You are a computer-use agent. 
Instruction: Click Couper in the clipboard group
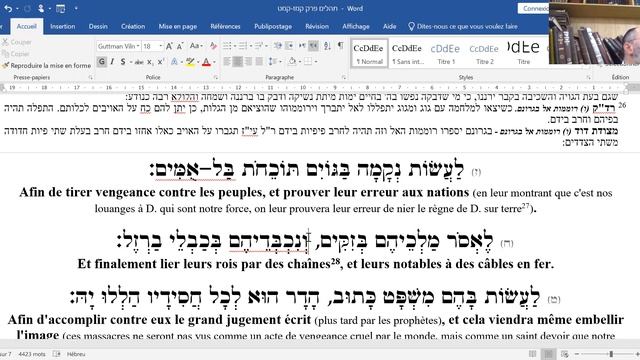pyautogui.click(x=17, y=42)
